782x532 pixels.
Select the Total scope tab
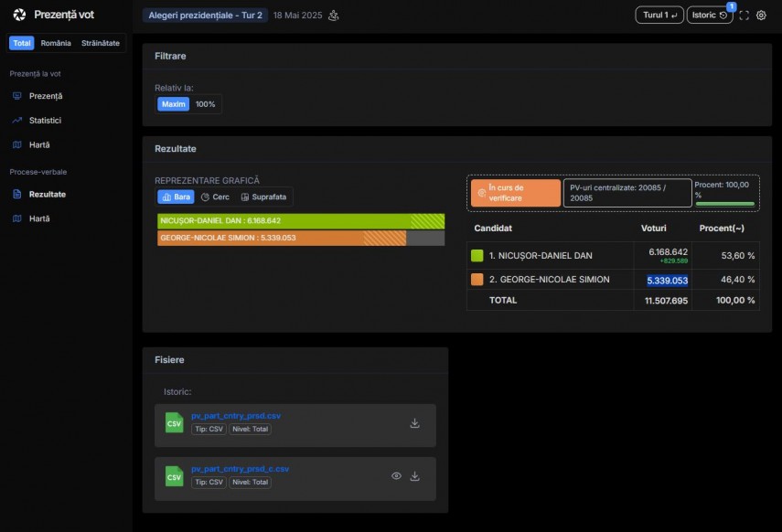(x=21, y=43)
